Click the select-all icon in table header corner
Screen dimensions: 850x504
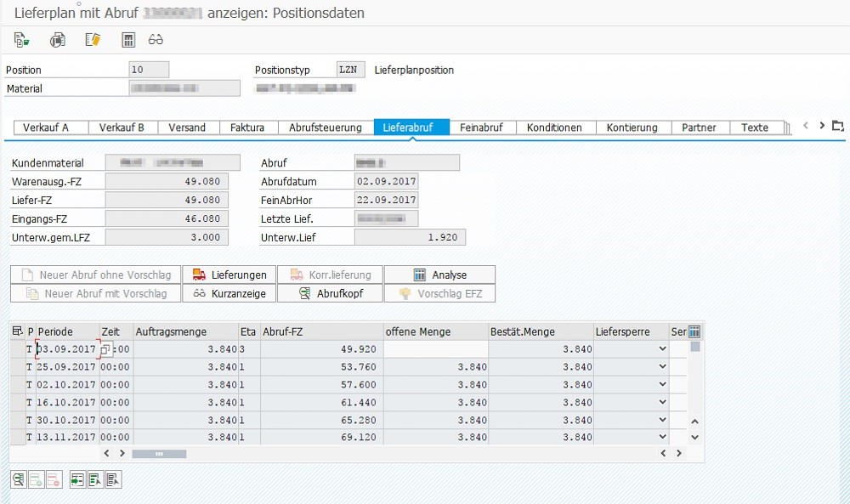(x=17, y=331)
